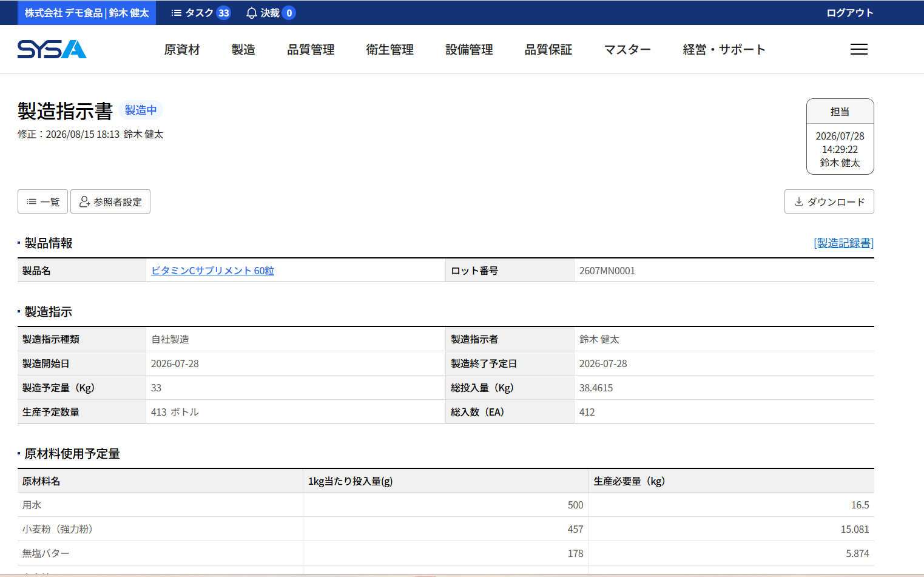Click the 小麦粉（強力粉） row
This screenshot has height=577, width=924.
pyautogui.click(x=446, y=529)
